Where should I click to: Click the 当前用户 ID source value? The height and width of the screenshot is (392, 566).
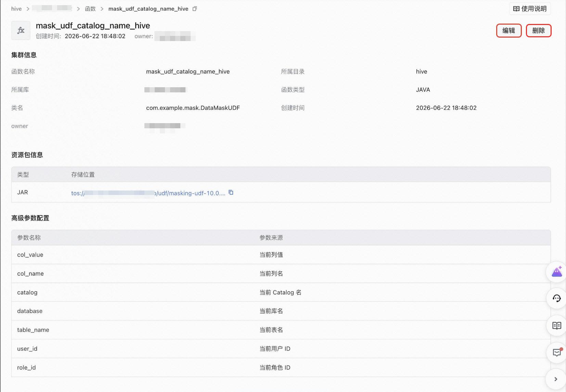275,349
